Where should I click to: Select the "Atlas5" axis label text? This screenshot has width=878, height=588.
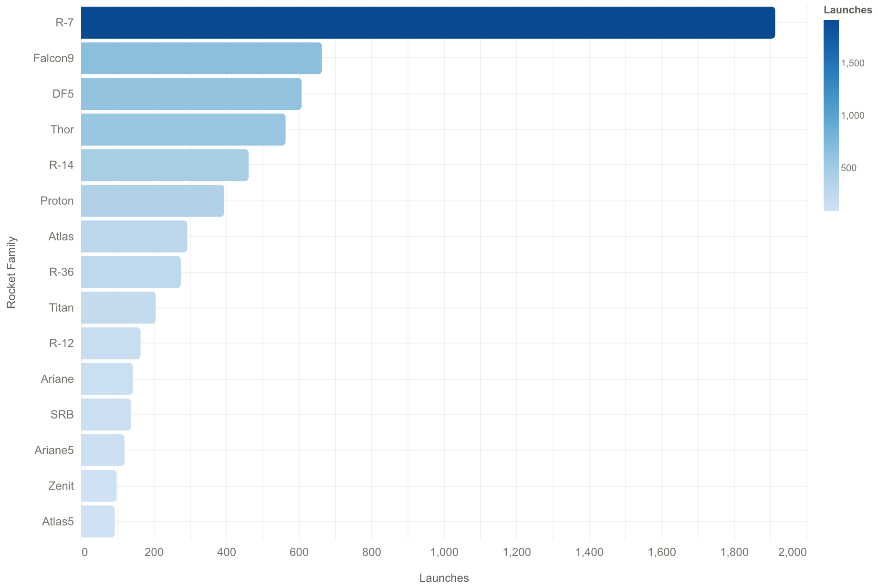pos(58,521)
